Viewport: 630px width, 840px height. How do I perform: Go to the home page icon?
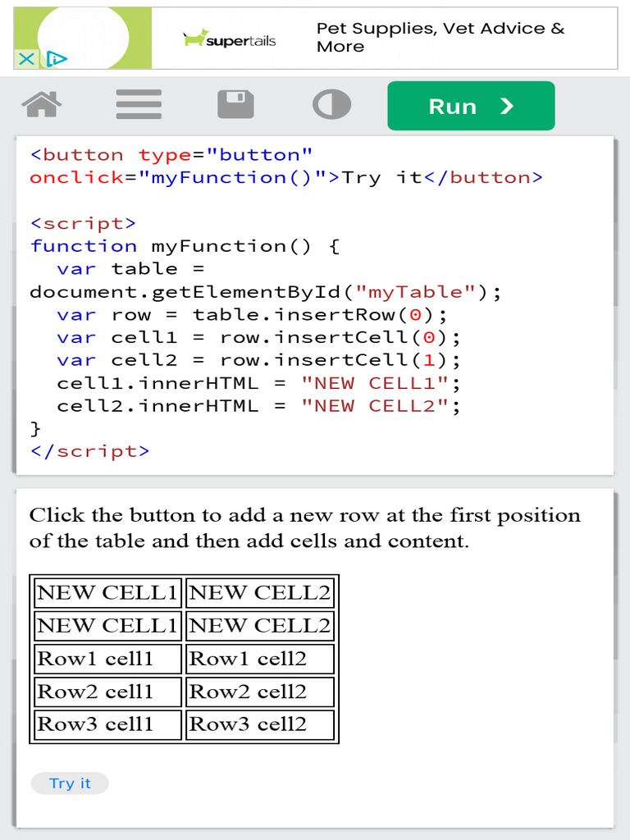pyautogui.click(x=42, y=104)
